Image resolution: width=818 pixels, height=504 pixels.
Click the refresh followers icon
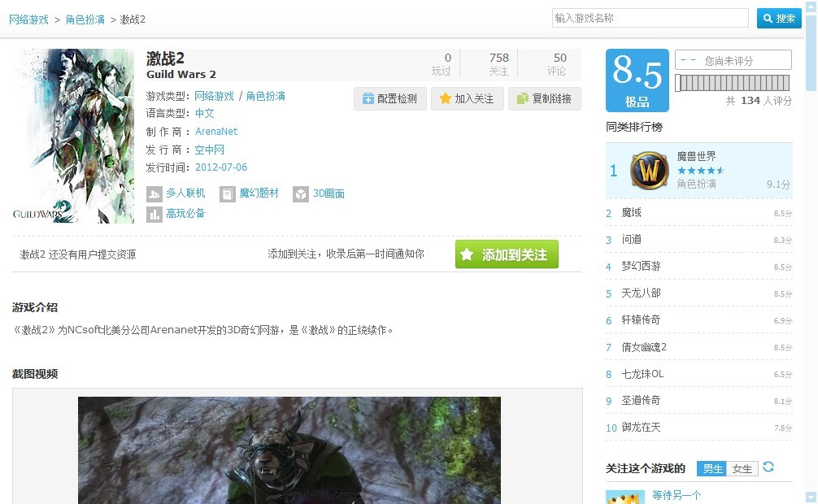point(768,467)
